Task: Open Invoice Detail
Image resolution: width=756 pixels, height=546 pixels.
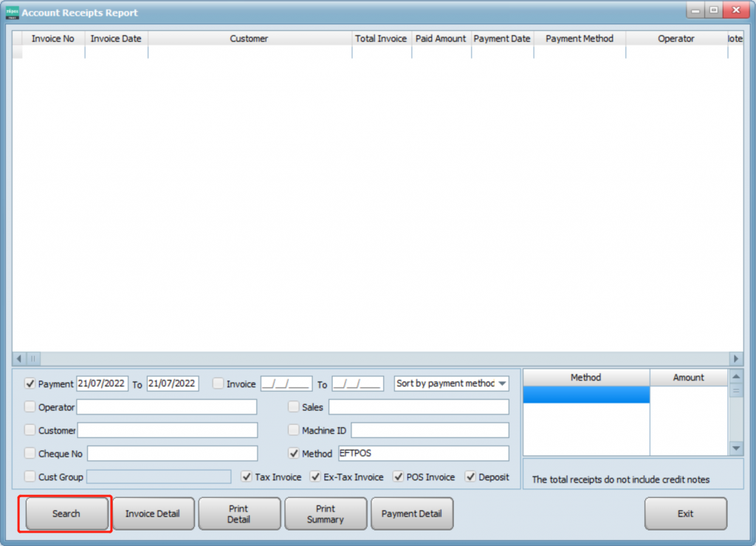Action: click(153, 513)
